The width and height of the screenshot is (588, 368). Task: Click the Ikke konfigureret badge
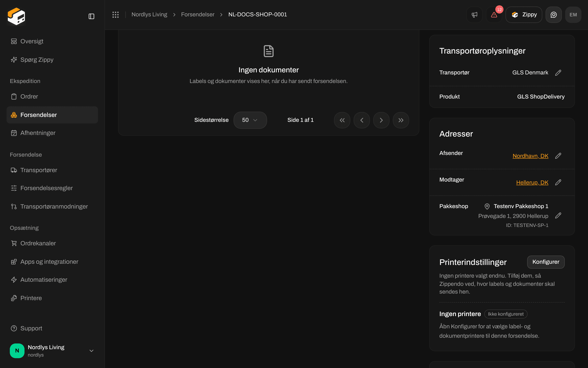coord(506,314)
